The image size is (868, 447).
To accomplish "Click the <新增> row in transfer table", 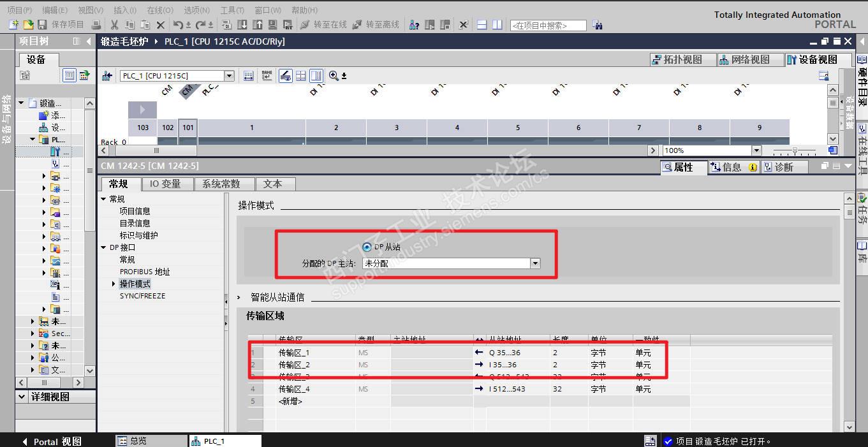I will coord(469,401).
